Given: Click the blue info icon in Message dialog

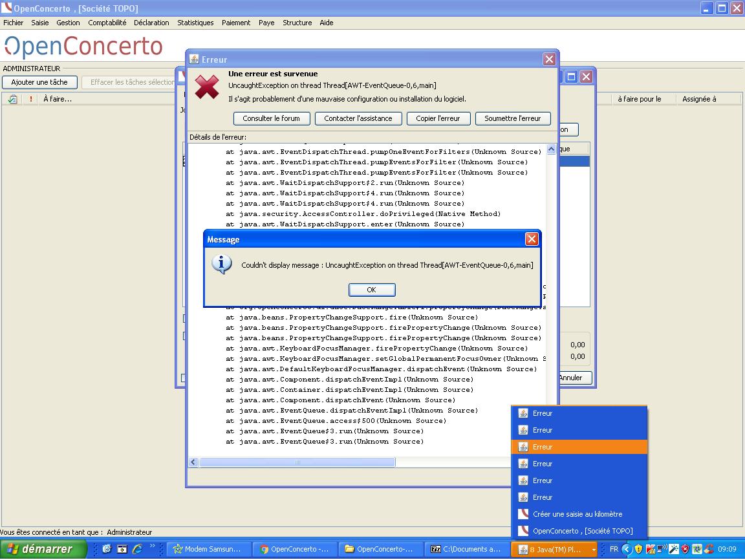Looking at the screenshot, I should tap(222, 264).
